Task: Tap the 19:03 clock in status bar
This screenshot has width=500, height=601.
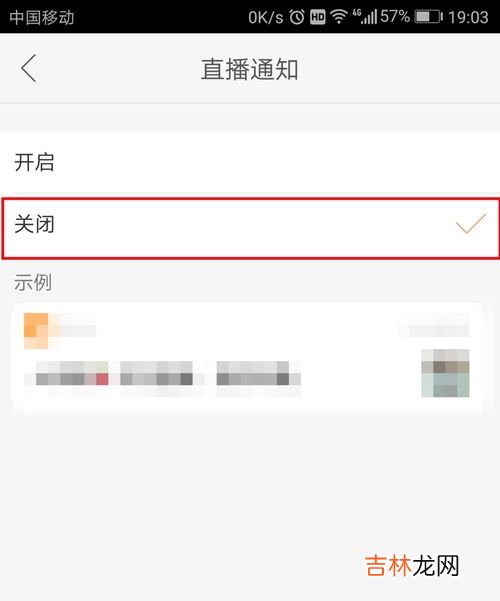Action: click(x=469, y=17)
